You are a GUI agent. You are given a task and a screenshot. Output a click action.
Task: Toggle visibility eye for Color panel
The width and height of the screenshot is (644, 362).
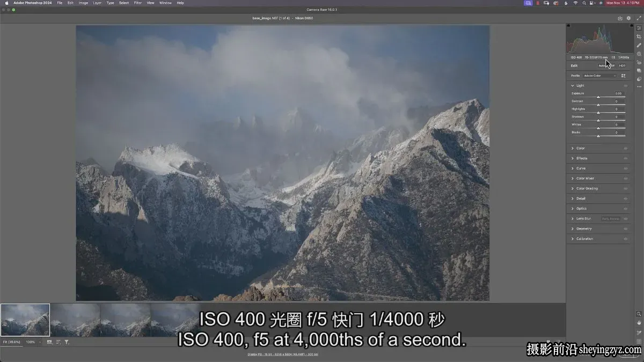(x=625, y=149)
